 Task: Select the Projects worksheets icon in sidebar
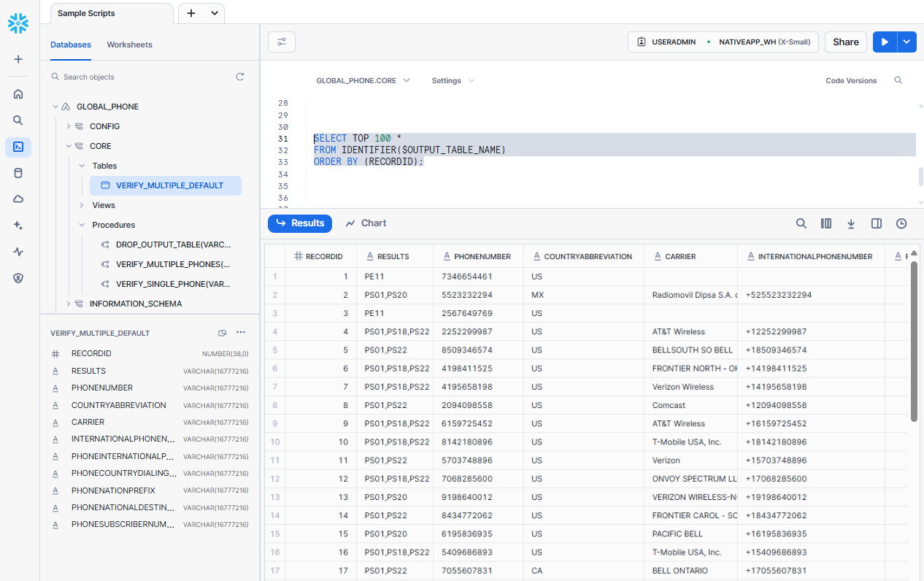18,147
